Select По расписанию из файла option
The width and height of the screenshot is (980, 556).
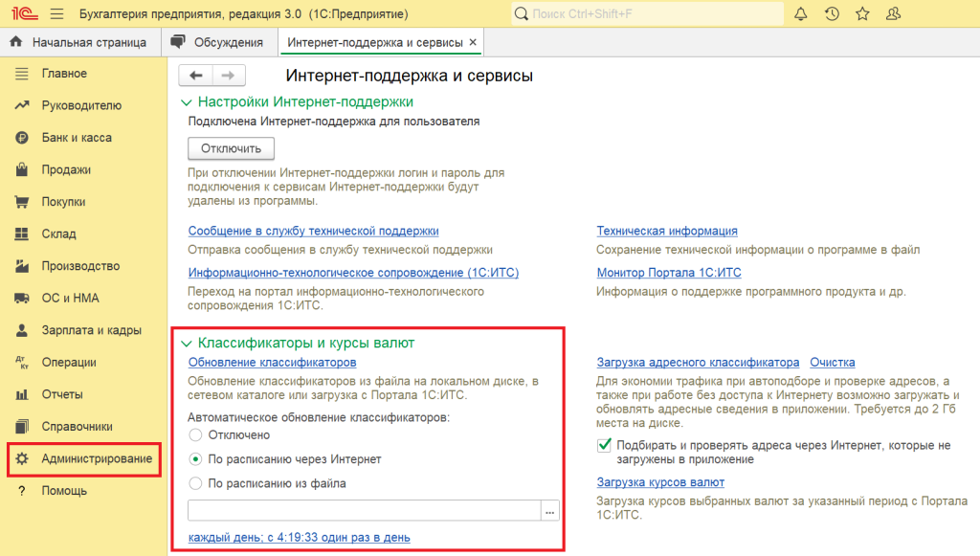196,483
